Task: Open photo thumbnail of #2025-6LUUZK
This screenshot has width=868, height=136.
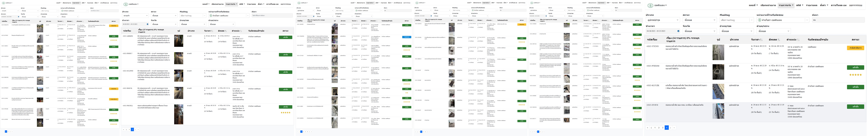Action: pyautogui.click(x=718, y=92)
